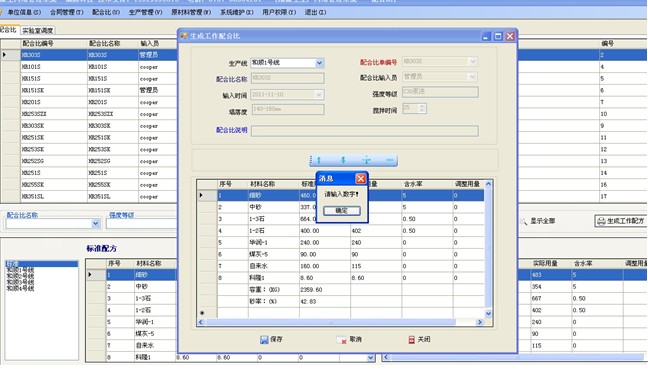Close the 消息 message popup

coord(360,178)
